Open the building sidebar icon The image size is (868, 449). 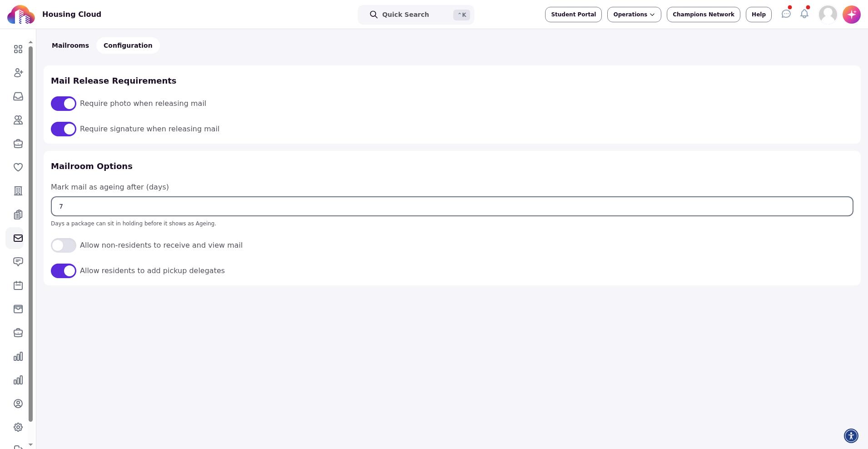click(18, 191)
